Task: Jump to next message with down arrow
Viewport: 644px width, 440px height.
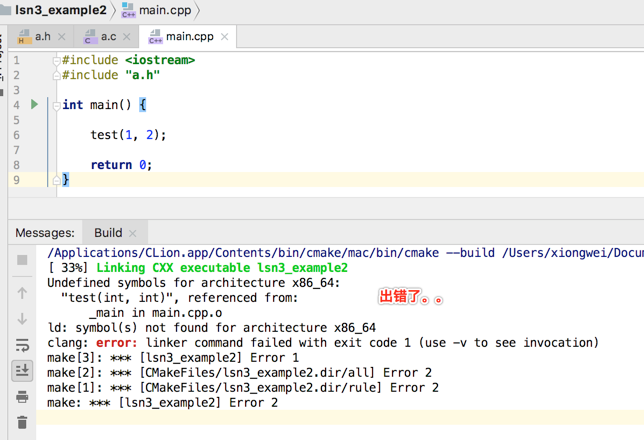Action: 22,319
